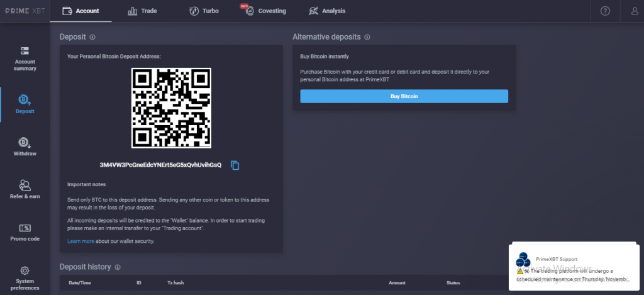
Task: Open the PrimeXBT Support notification
Action: [574, 267]
